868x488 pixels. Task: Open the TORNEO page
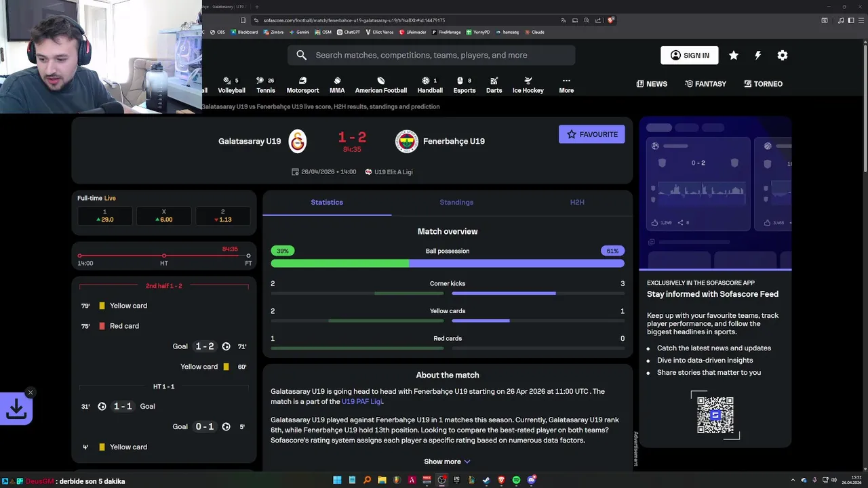pyautogui.click(x=763, y=84)
